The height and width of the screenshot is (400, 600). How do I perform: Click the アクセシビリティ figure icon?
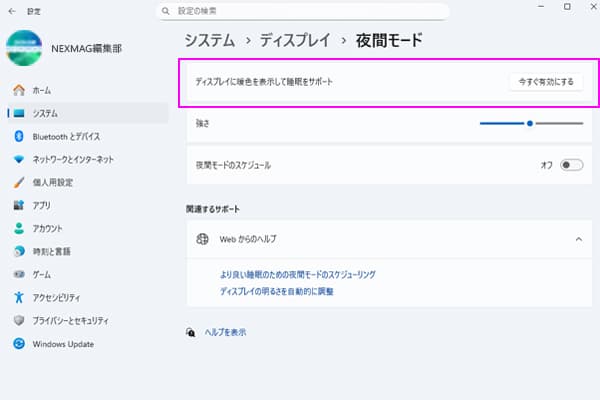tap(19, 297)
